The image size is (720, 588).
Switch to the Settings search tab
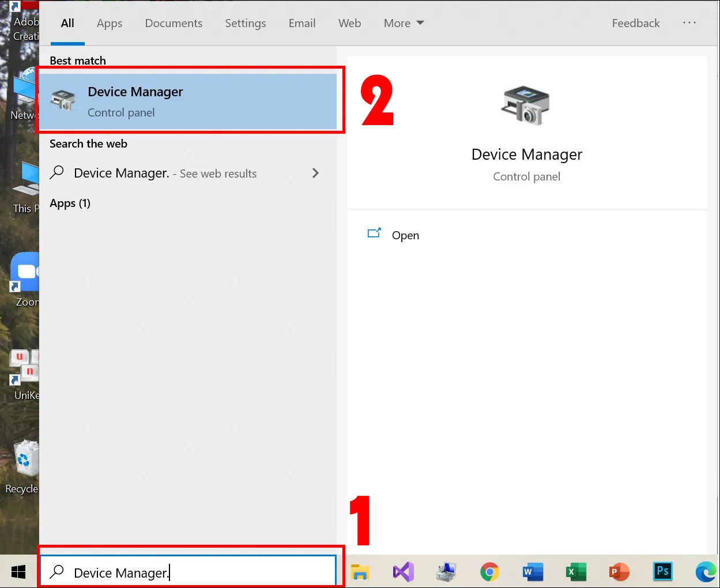pos(246,23)
